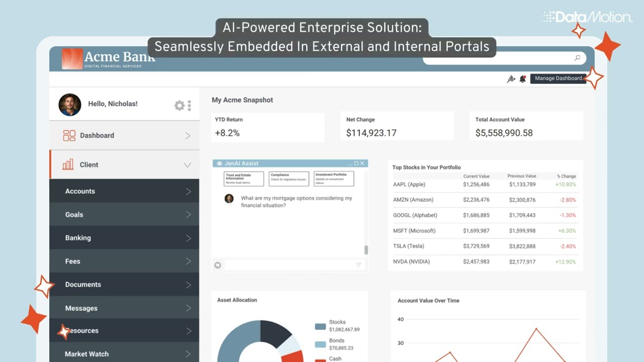Choose the Compliance suggestion card
The width and height of the screenshot is (644, 362).
(289, 178)
